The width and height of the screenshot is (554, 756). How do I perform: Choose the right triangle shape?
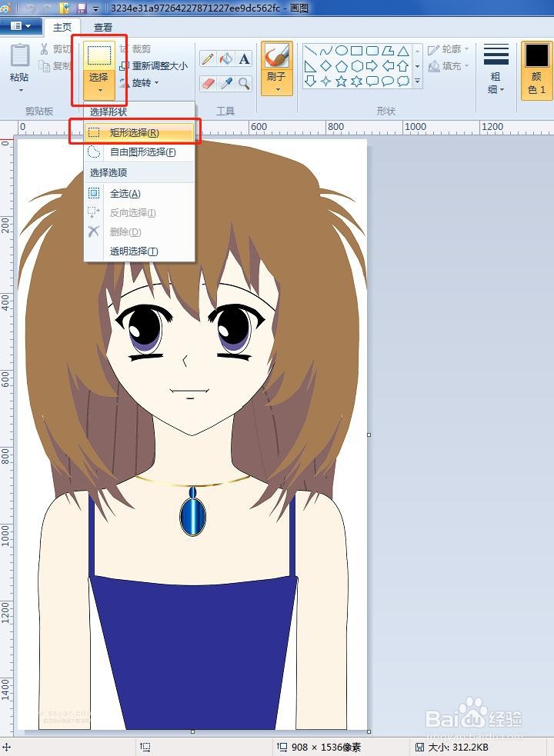[311, 65]
